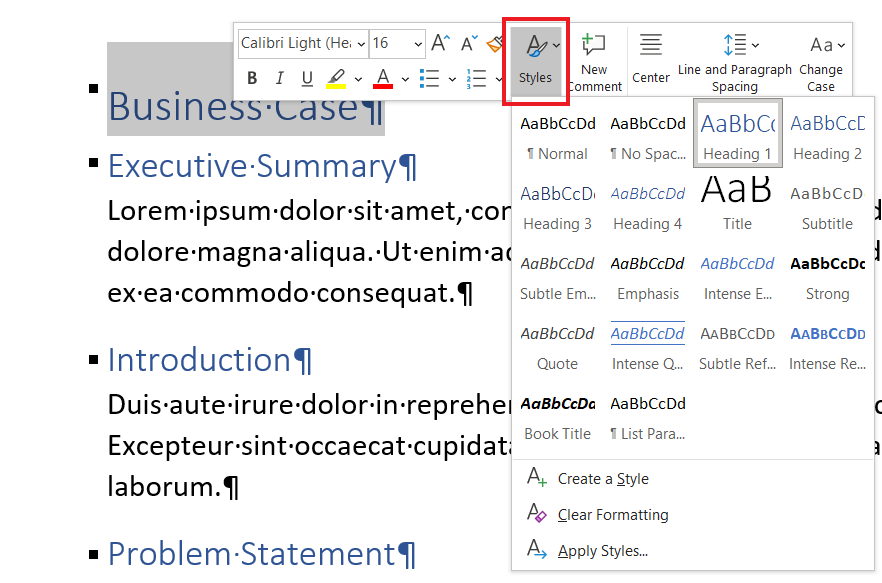Click Apply Styles... option
The width and height of the screenshot is (882, 583).
click(x=602, y=551)
